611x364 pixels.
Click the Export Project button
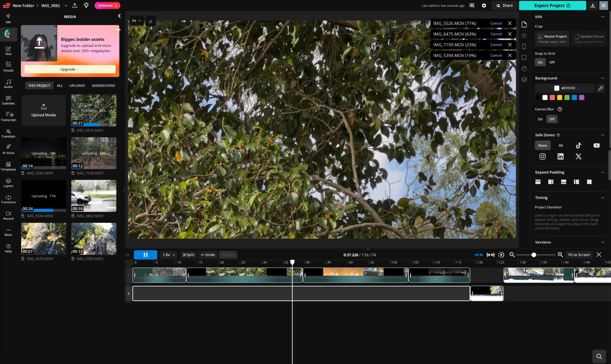[x=552, y=6]
